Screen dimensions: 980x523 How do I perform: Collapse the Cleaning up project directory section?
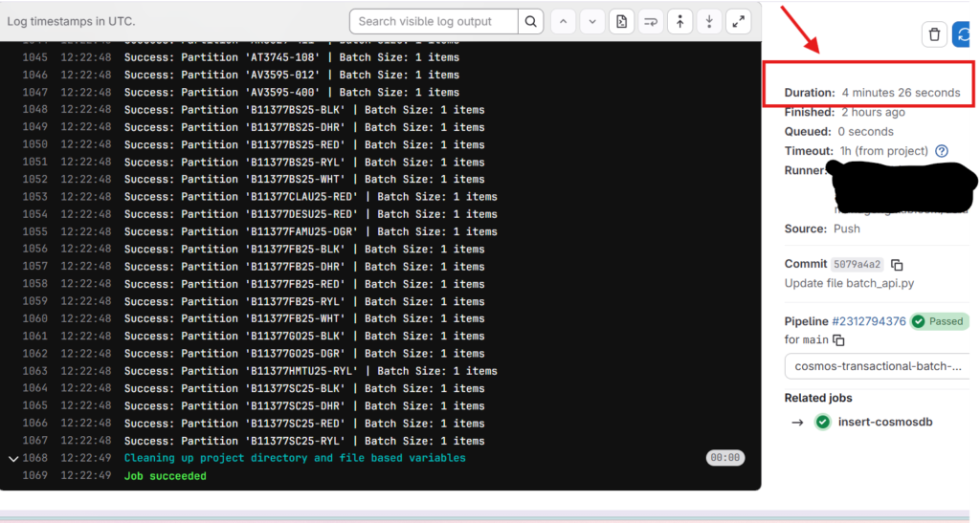pyautogui.click(x=13, y=459)
